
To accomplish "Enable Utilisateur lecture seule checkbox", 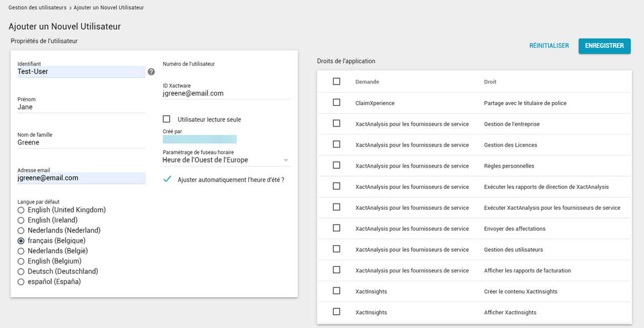I will coord(166,119).
